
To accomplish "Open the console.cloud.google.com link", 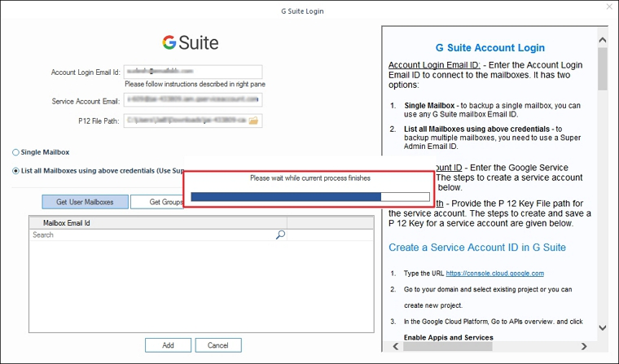I will pyautogui.click(x=494, y=273).
